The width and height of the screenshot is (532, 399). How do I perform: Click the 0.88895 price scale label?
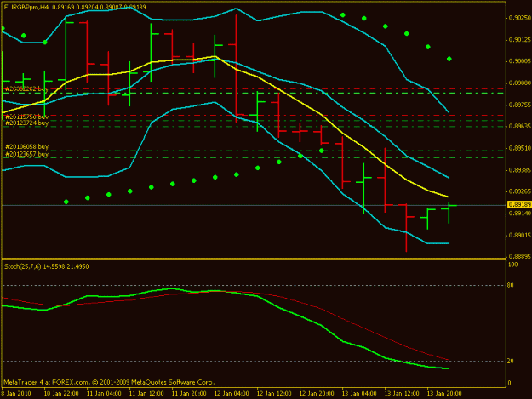520,257
